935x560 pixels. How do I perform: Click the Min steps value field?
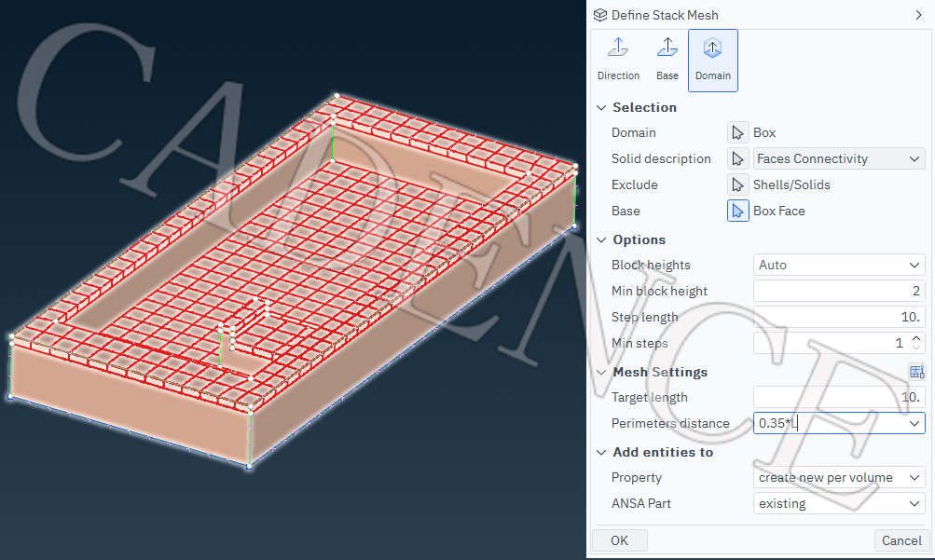[x=830, y=343]
